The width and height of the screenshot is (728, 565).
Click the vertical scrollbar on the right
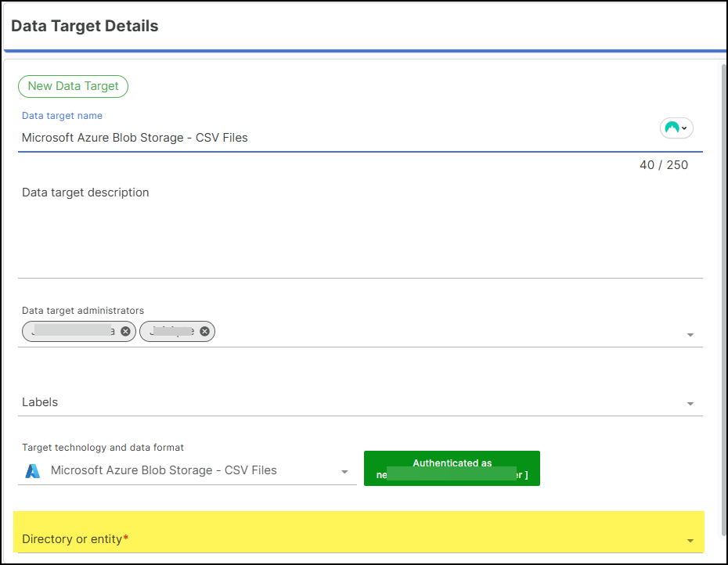point(724,300)
